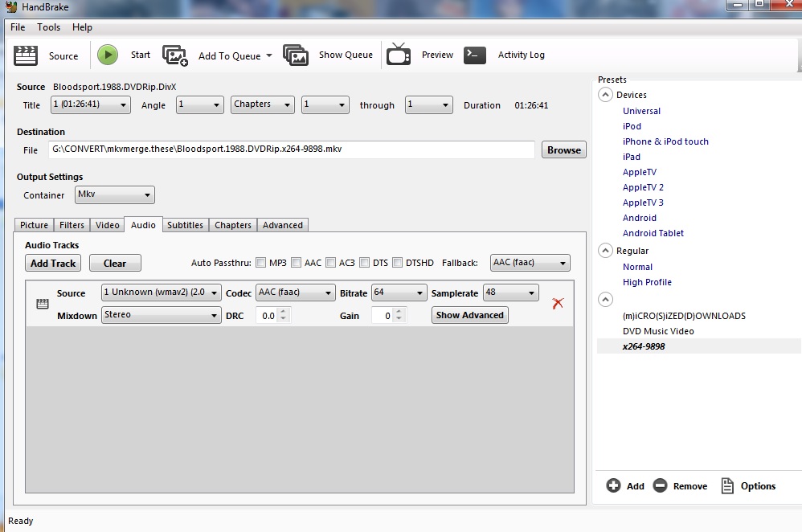Open the Show Queue icon
This screenshot has width=802, height=532.
click(296, 55)
